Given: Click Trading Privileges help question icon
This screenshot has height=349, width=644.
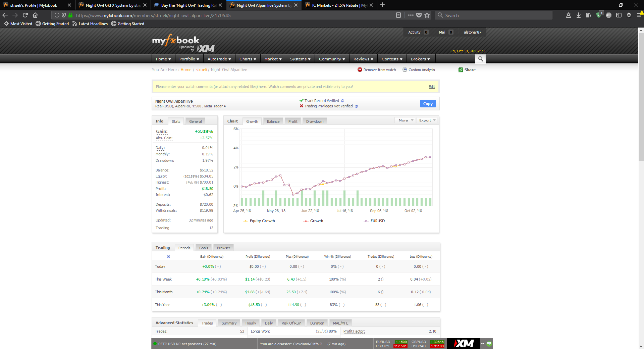Looking at the screenshot, I should tap(357, 106).
